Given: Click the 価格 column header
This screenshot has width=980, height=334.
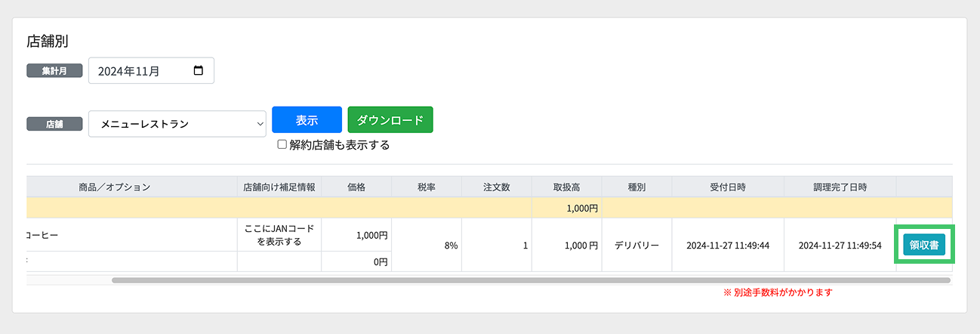Looking at the screenshot, I should click(356, 187).
